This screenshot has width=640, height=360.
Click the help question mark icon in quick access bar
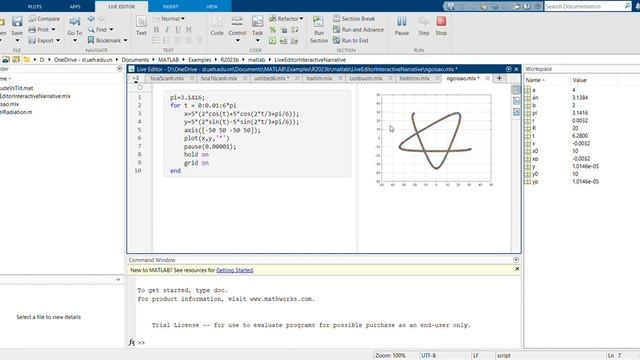tap(527, 7)
